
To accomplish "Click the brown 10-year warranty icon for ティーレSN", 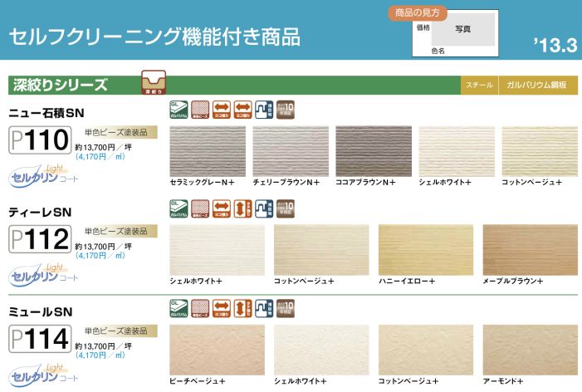I will tap(286, 208).
